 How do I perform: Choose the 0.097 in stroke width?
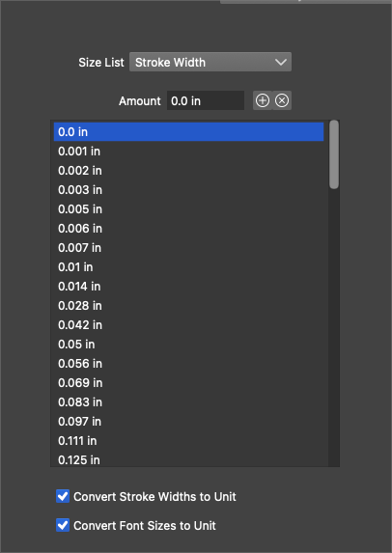[188, 421]
